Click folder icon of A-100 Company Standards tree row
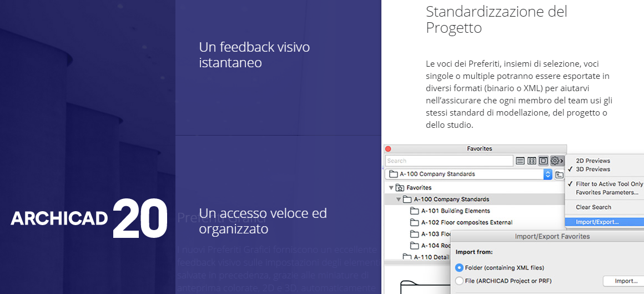 (x=407, y=200)
